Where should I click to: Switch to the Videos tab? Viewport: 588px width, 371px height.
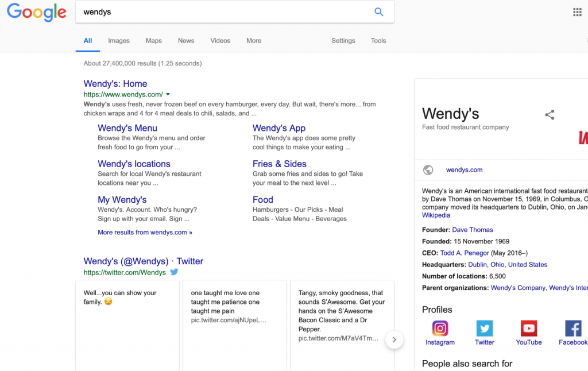pyautogui.click(x=220, y=41)
